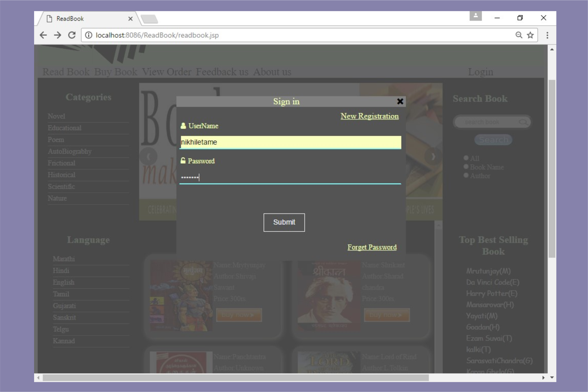Select the All search radio button

tap(466, 158)
